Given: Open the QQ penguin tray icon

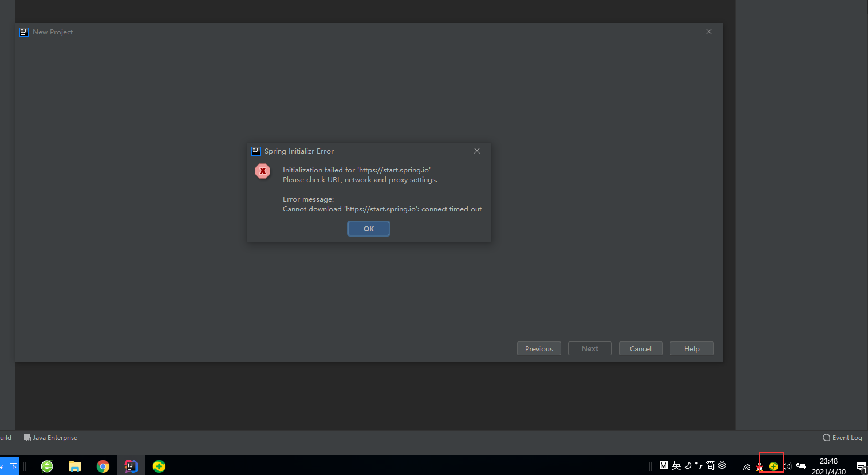Looking at the screenshot, I should tap(760, 467).
